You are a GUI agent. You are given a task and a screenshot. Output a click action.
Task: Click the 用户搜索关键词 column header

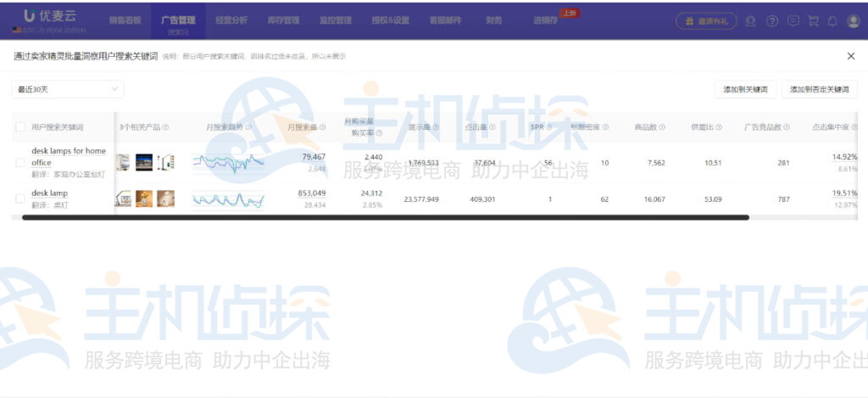point(57,127)
